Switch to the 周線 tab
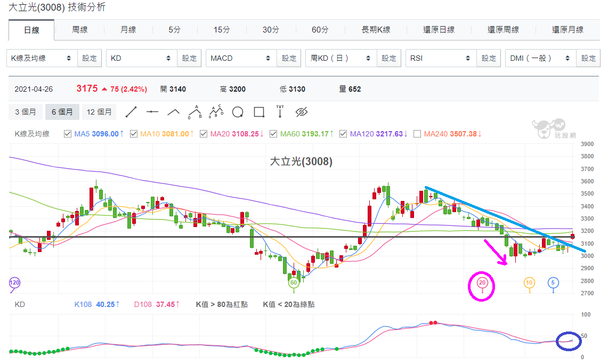The image size is (608, 364). coord(80,29)
